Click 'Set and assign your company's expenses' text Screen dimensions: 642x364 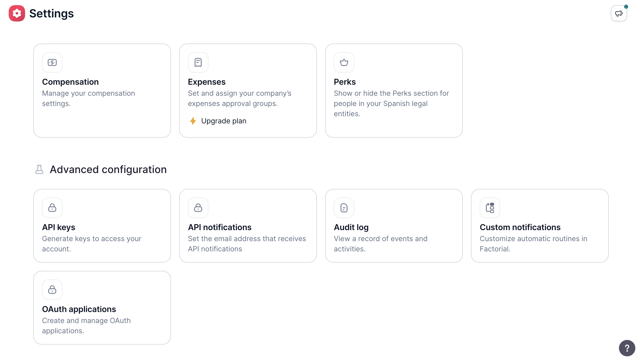point(239,98)
